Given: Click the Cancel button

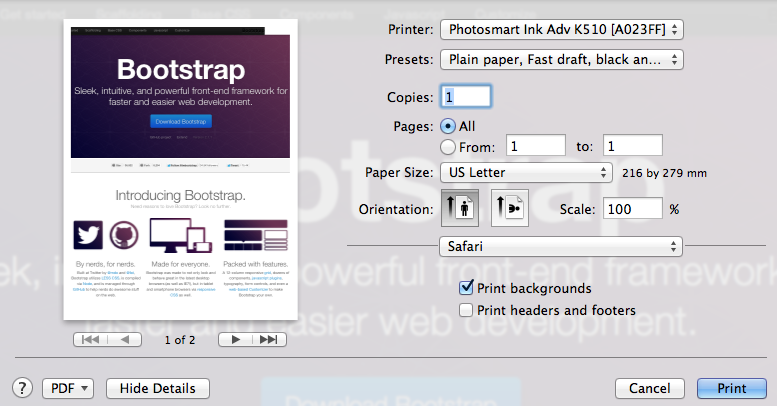Looking at the screenshot, I should pos(650,388).
